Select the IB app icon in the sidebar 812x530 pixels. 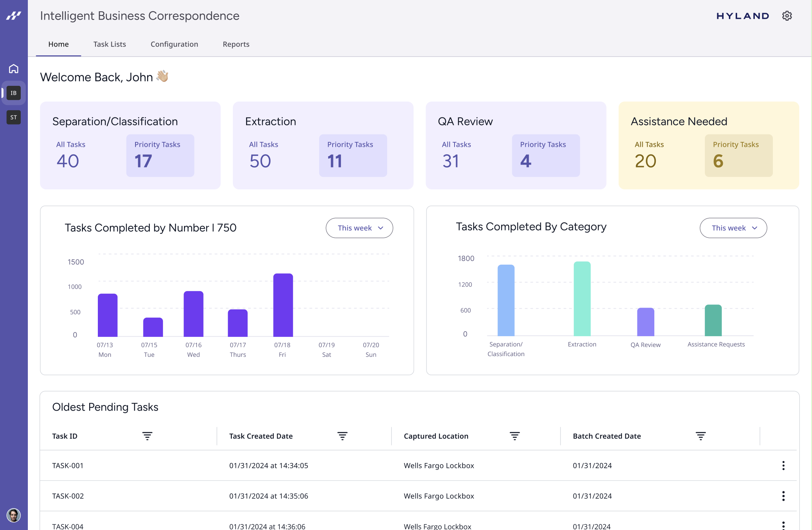point(14,93)
